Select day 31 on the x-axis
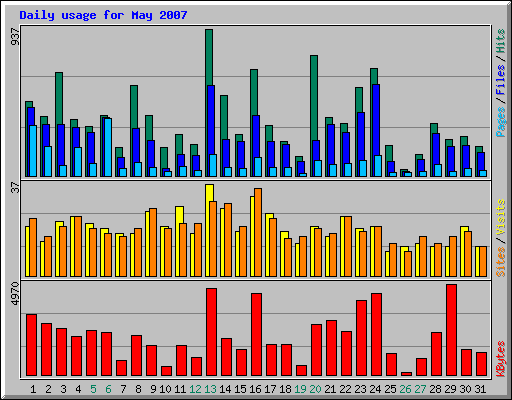512x400 pixels. (x=480, y=389)
